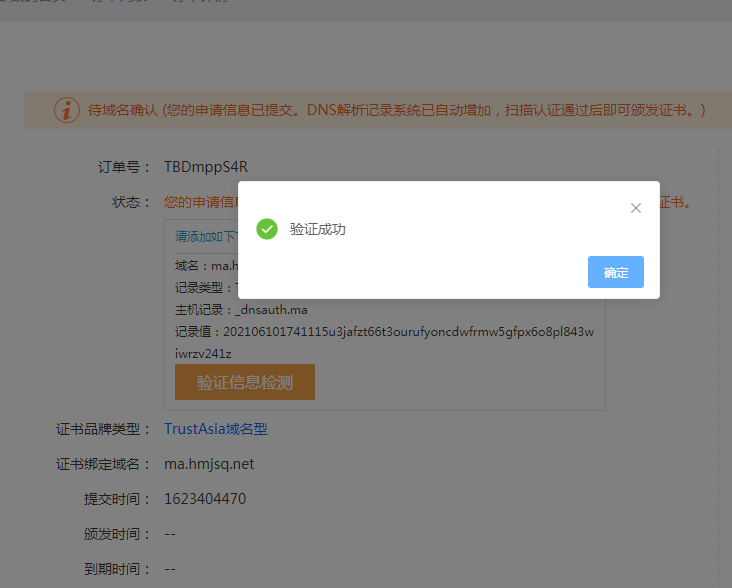Click the 到期时间 empty value
The width and height of the screenshot is (732, 588).
[170, 569]
